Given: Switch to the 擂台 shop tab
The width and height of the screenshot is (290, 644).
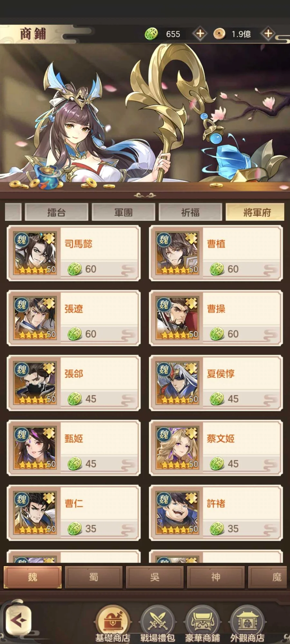Looking at the screenshot, I should click(x=56, y=212).
